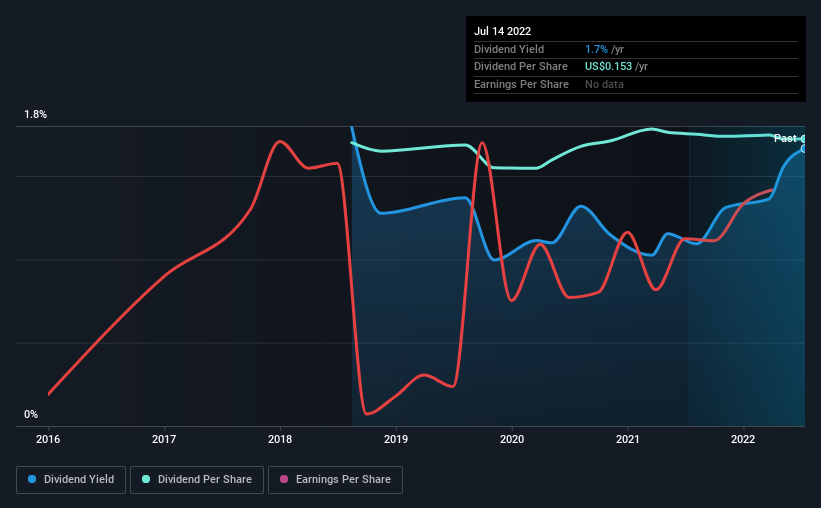The image size is (821, 508).
Task: Click the Dividend Per Share tooltip row label
Action: pos(521,67)
